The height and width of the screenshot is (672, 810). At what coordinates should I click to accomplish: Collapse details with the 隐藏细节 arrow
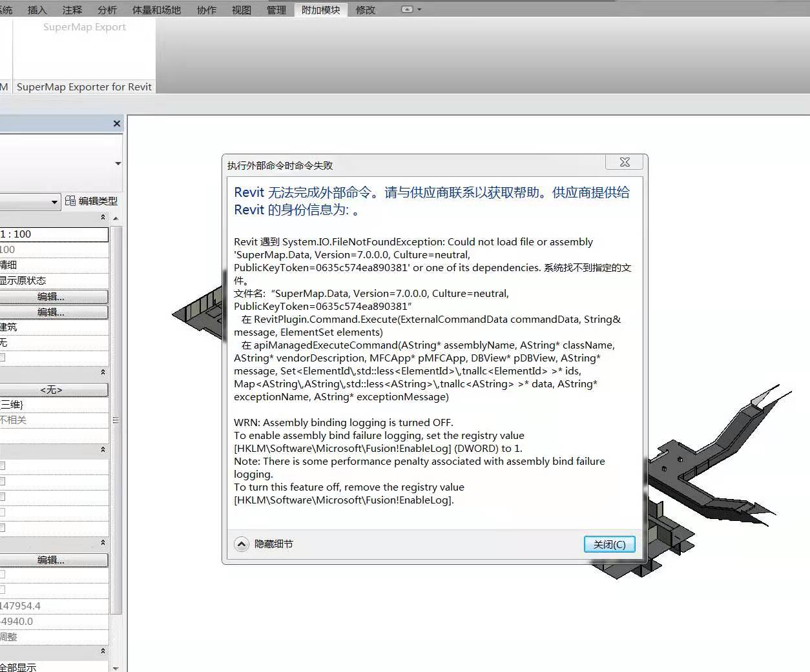pyautogui.click(x=241, y=544)
